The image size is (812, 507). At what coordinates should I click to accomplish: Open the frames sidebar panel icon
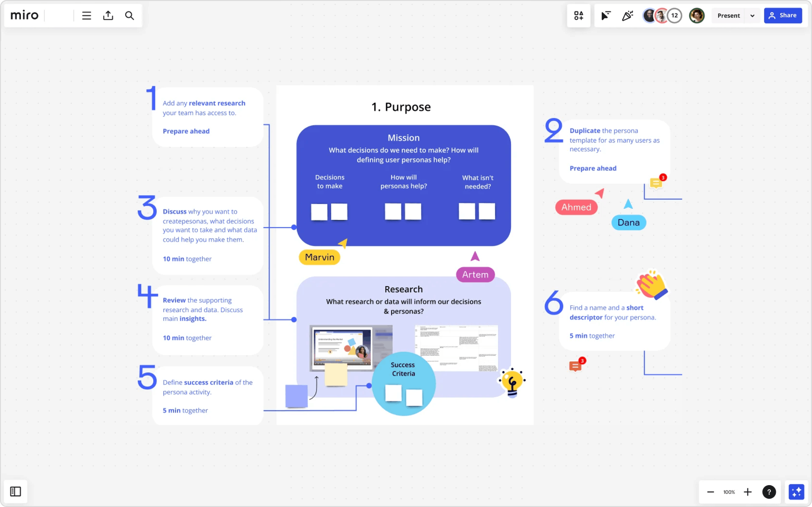tap(15, 492)
